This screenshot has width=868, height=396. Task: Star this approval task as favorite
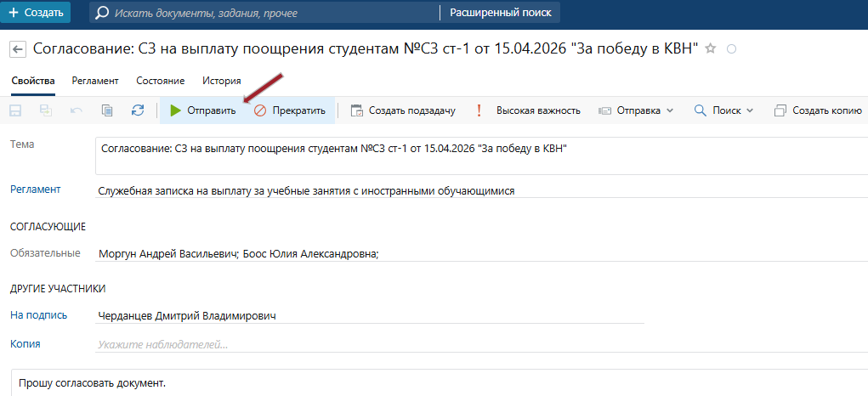711,48
